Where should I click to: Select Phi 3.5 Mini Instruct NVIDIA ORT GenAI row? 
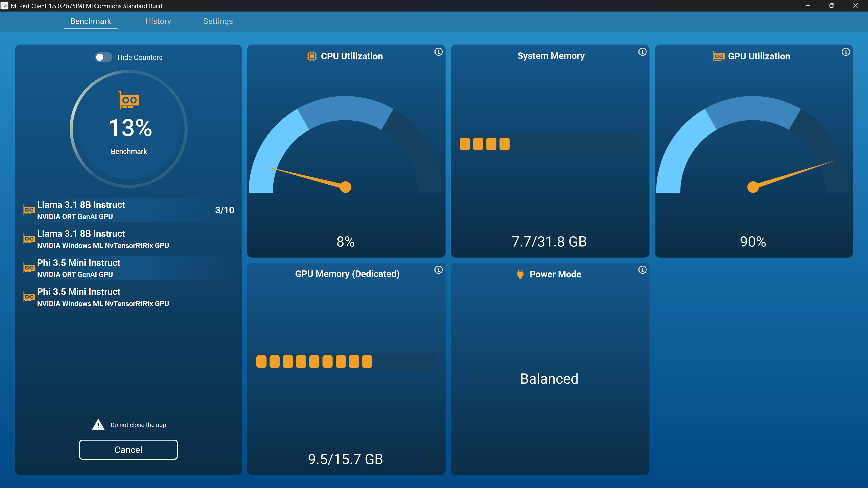(x=129, y=268)
